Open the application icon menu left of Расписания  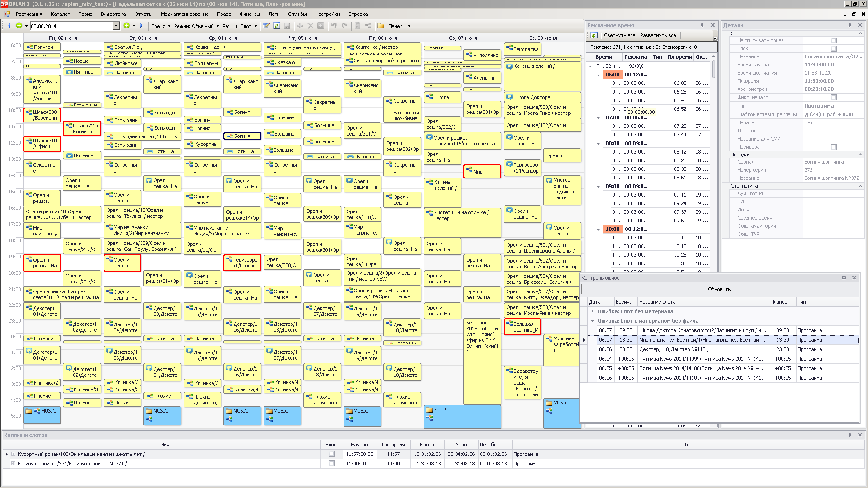click(x=7, y=14)
